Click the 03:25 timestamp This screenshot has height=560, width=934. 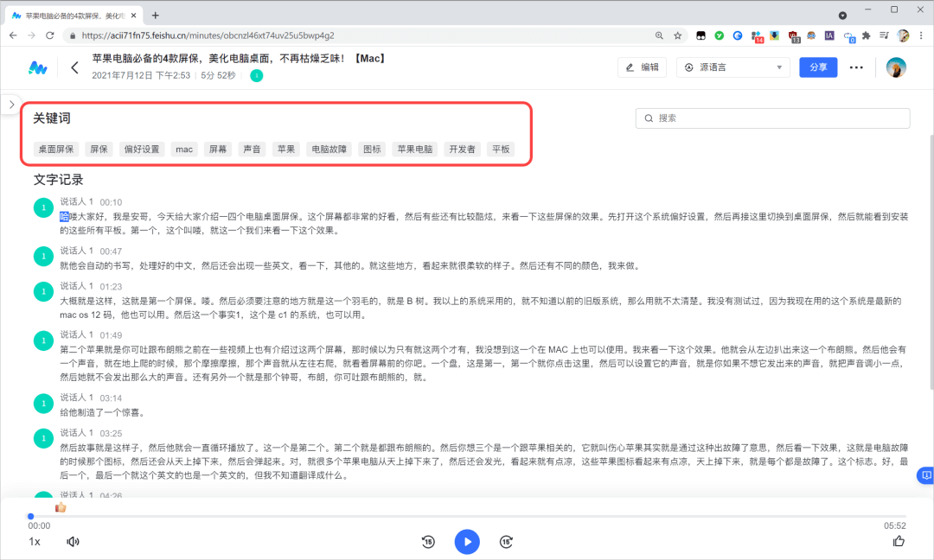(111, 433)
